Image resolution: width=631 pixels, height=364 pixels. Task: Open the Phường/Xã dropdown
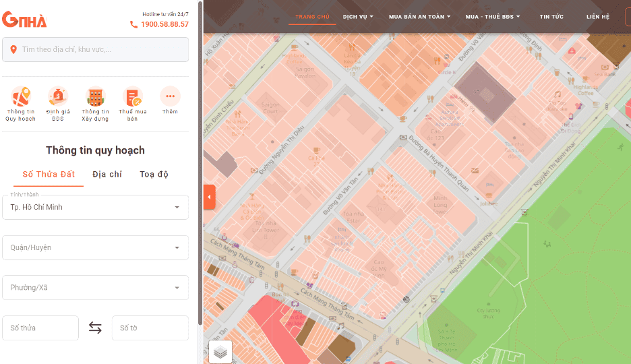[95, 288]
